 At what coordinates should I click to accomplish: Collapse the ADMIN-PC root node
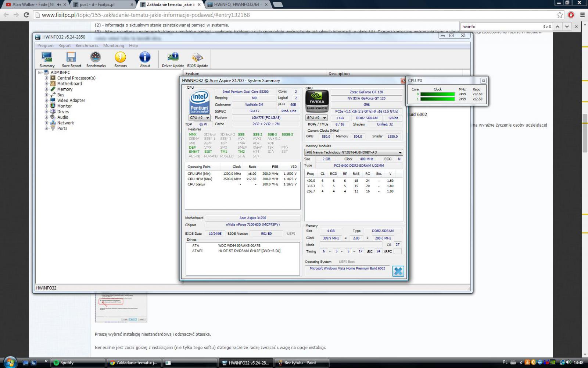tap(40, 72)
